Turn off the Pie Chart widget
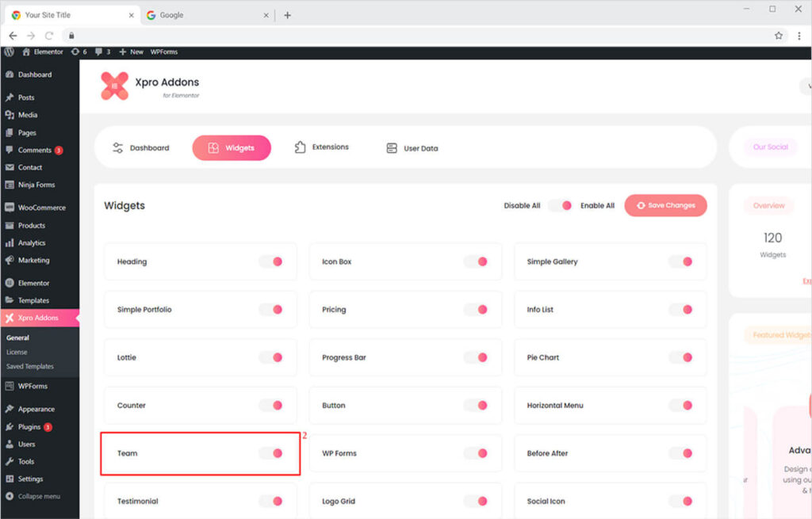This screenshot has width=812, height=519. [x=681, y=357]
